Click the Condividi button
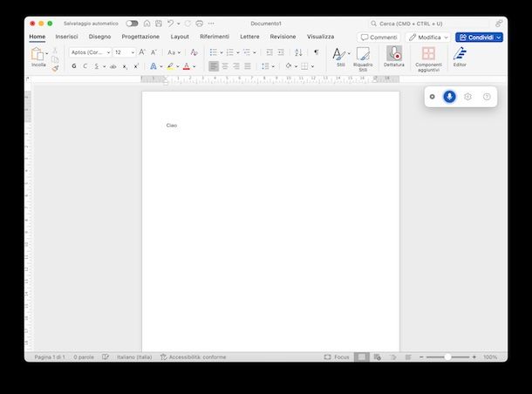532x394 pixels. tap(479, 37)
